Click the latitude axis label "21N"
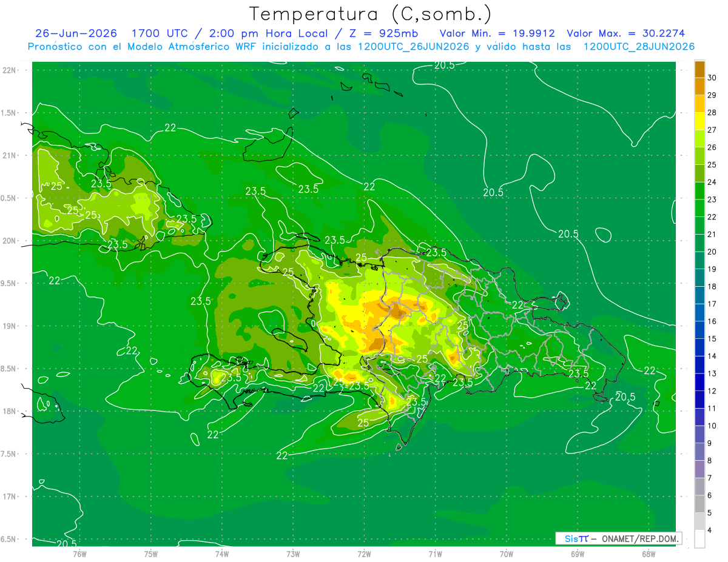The image size is (728, 562). 10,156
